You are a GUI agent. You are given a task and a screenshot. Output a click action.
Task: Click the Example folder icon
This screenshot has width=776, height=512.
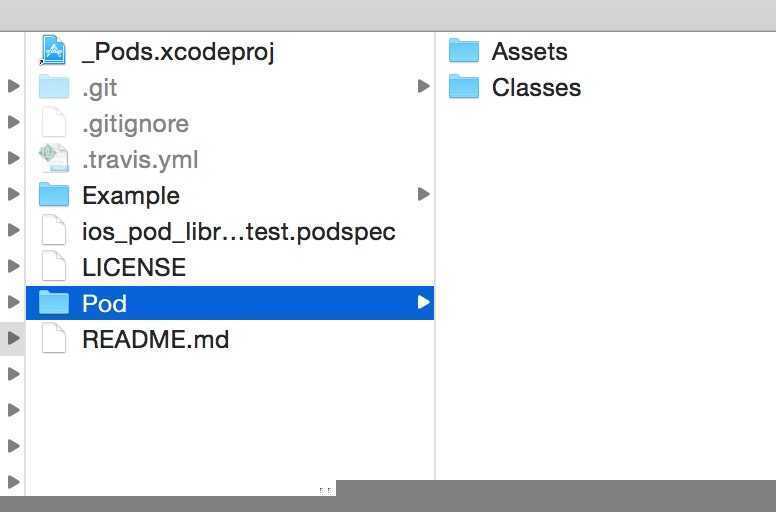(x=53, y=194)
